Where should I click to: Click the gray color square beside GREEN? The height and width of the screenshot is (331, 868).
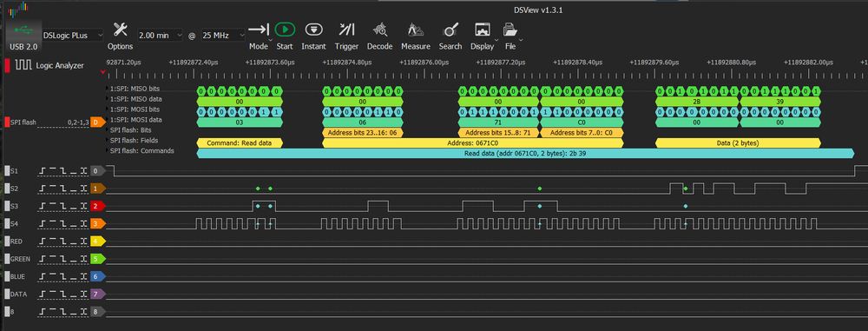(7, 259)
